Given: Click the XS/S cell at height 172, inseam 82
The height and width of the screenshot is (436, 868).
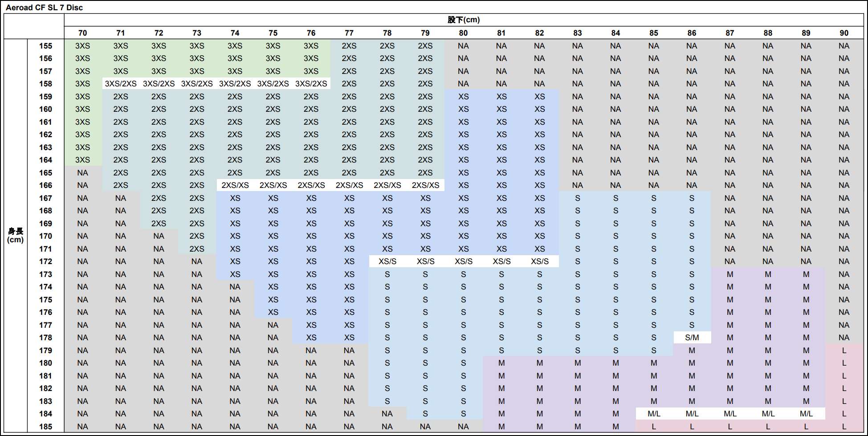Looking at the screenshot, I should tap(540, 261).
